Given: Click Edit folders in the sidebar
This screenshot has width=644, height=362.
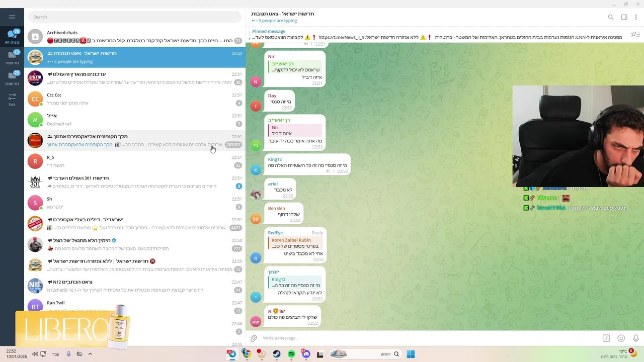Looking at the screenshot, I should click(12, 99).
